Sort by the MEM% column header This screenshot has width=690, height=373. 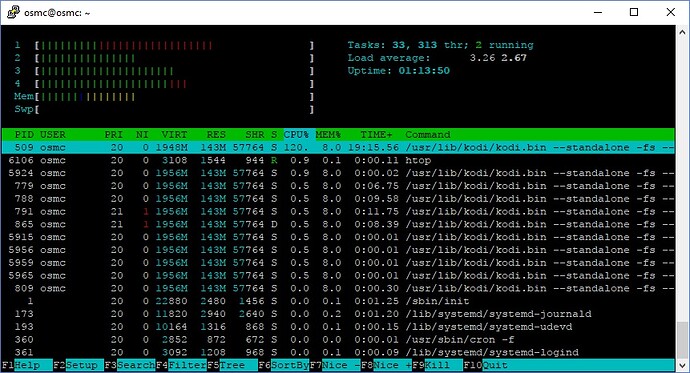point(328,135)
